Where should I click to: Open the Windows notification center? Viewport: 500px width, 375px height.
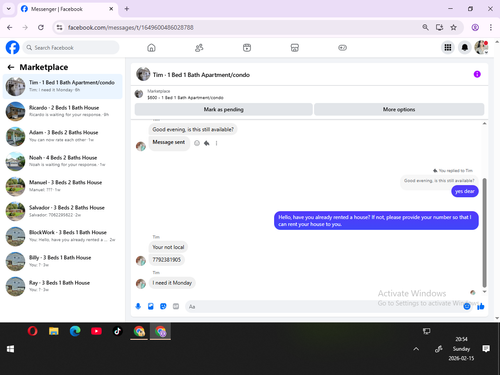486,349
